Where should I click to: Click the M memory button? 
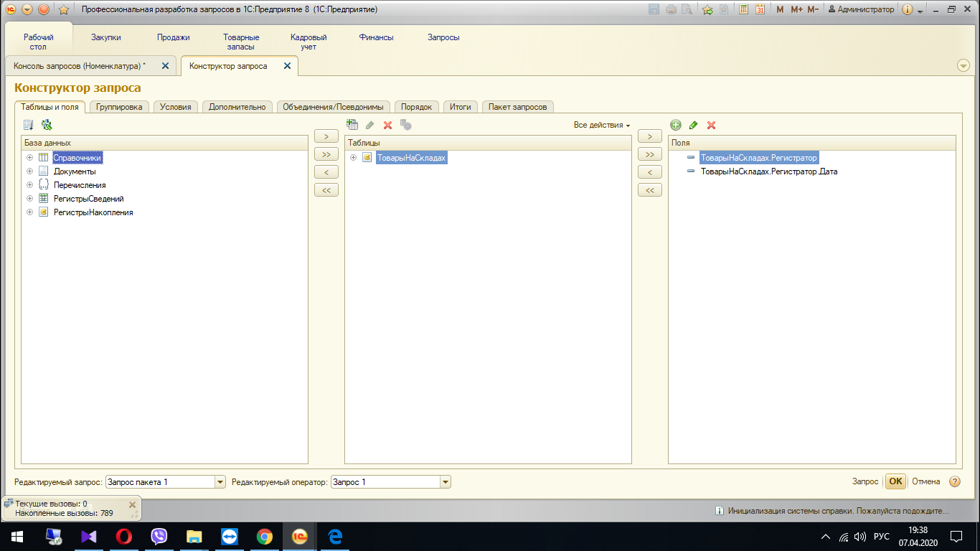[780, 9]
